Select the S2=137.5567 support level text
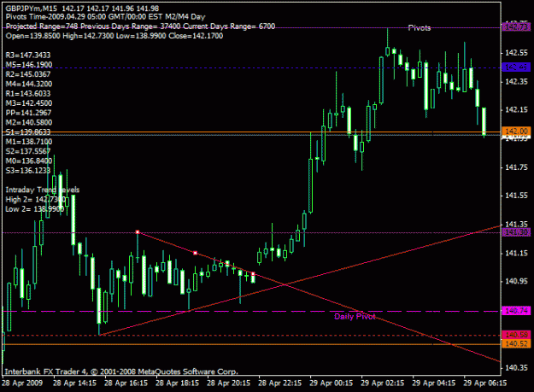The height and width of the screenshot is (392, 534). point(28,151)
